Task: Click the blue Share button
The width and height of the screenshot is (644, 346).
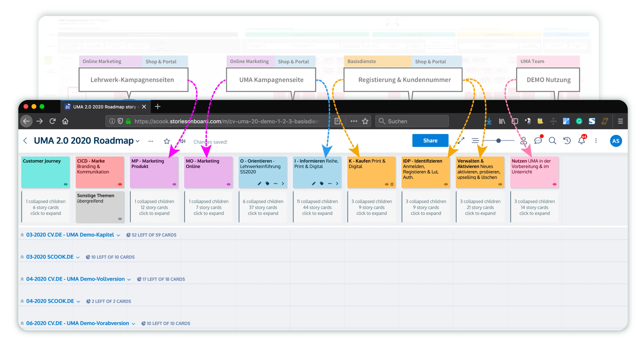Action: (430, 141)
